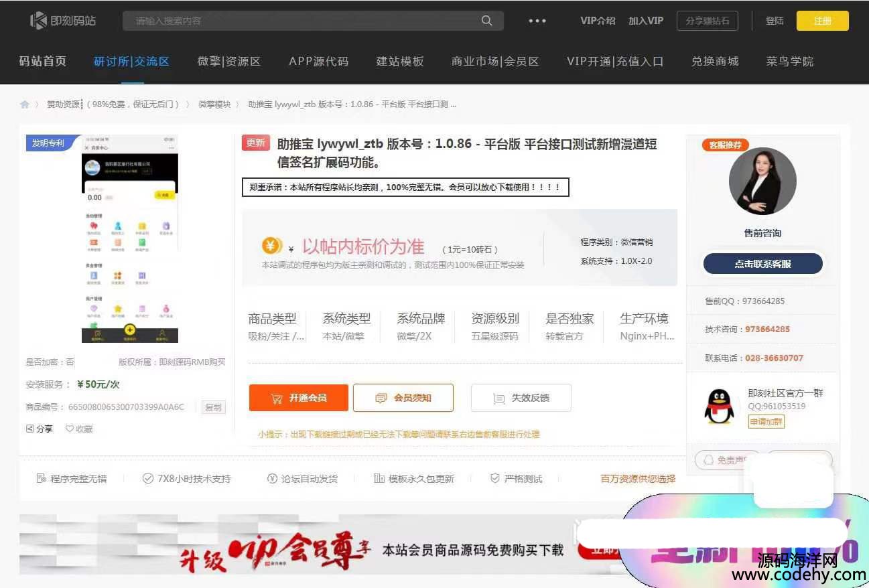This screenshot has height=588, width=869.
Task: Click the 即刻社区官方一群 group name
Action: tap(785, 393)
